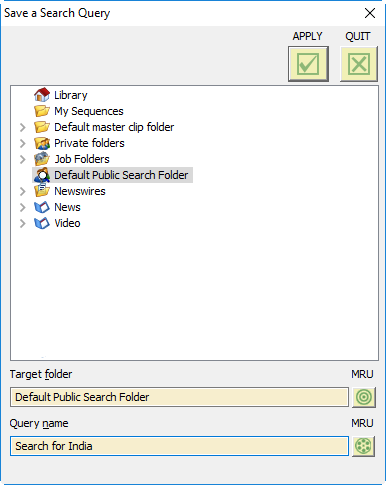Select Newswires label in the tree
The width and height of the screenshot is (386, 485).
click(x=80, y=191)
